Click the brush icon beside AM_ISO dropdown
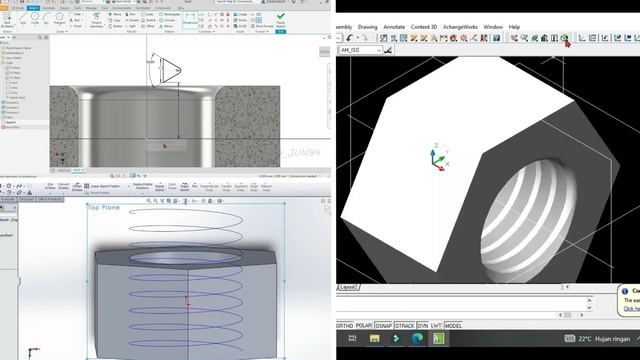 coord(388,50)
